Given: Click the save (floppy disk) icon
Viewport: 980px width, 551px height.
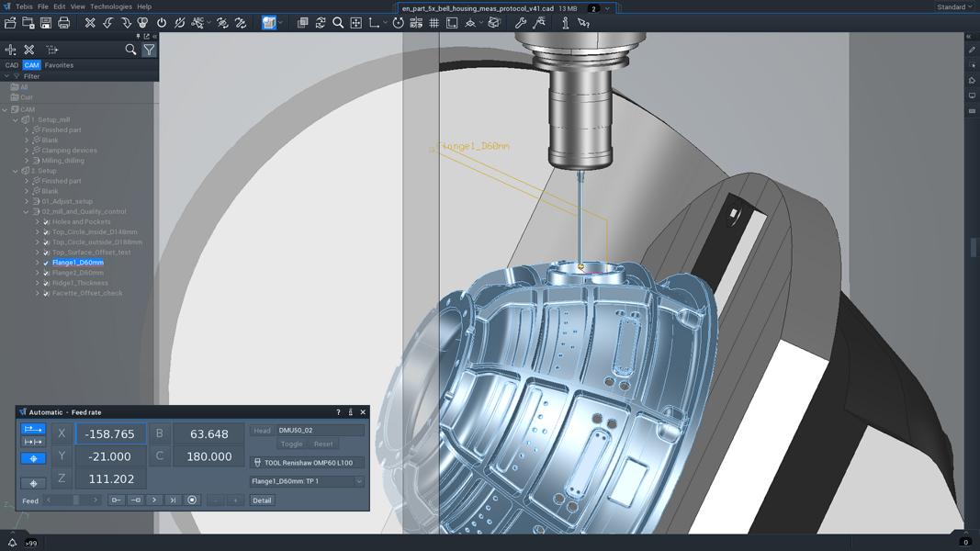Looking at the screenshot, I should 46,23.
